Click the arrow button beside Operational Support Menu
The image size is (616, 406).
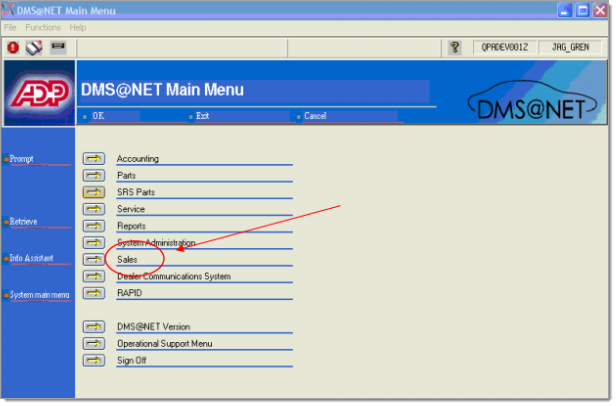pyautogui.click(x=94, y=344)
